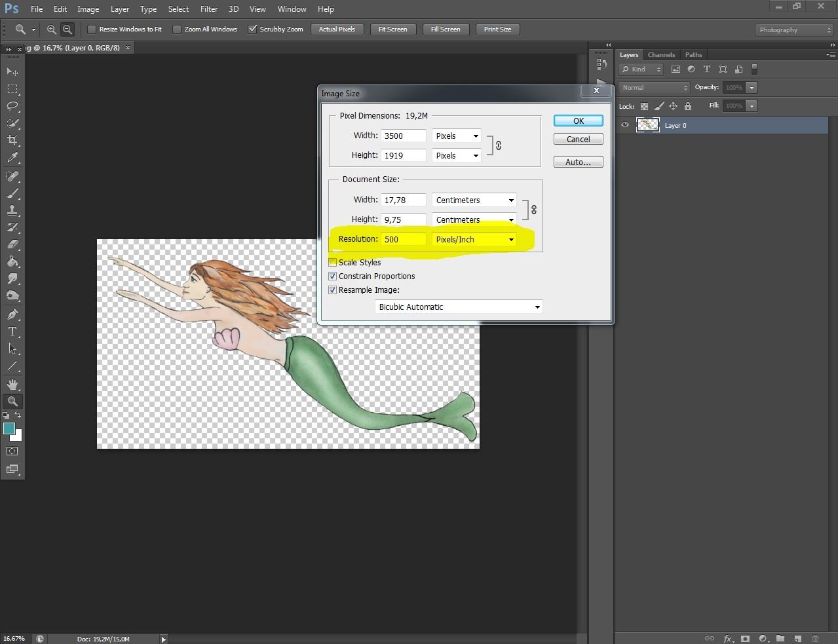Uncheck the Scale Styles option
This screenshot has width=838, height=644.
click(332, 262)
